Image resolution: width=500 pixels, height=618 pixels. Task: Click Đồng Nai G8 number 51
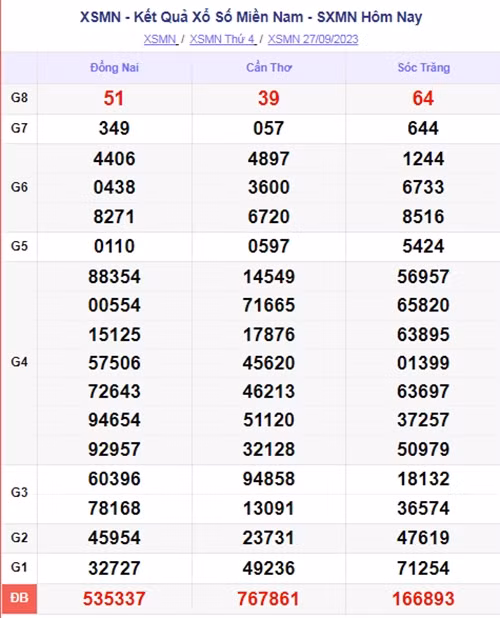[114, 98]
